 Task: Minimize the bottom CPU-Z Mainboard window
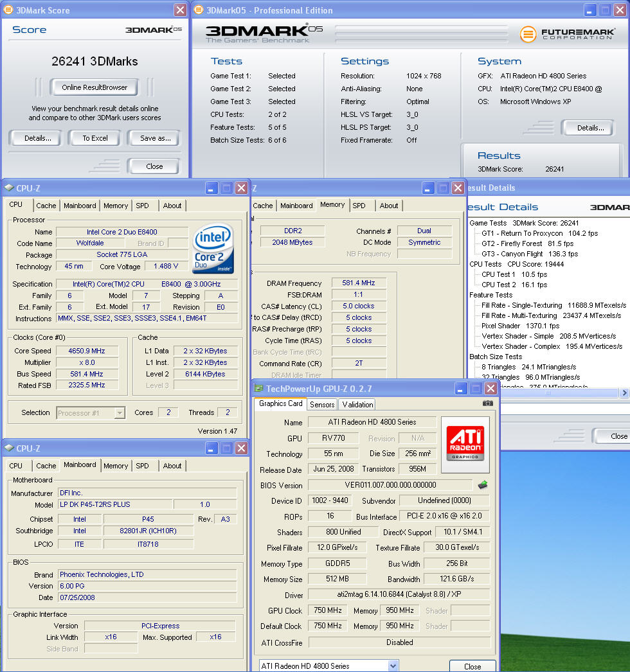coord(211,448)
